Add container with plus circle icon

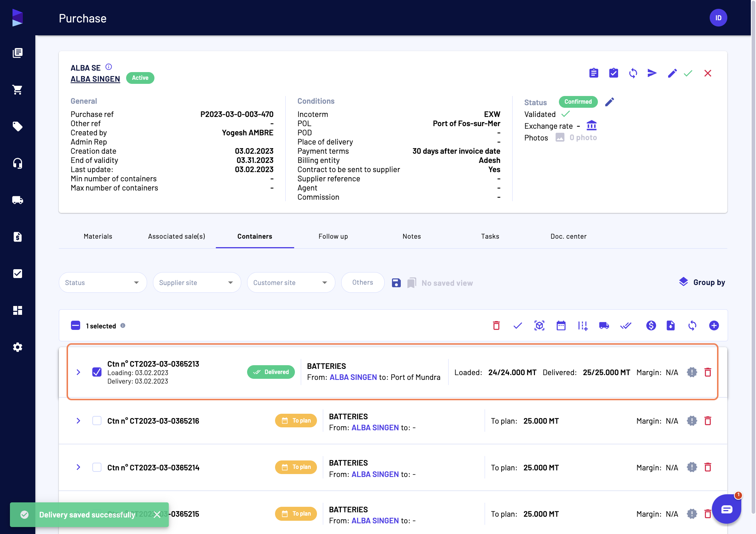pos(714,325)
